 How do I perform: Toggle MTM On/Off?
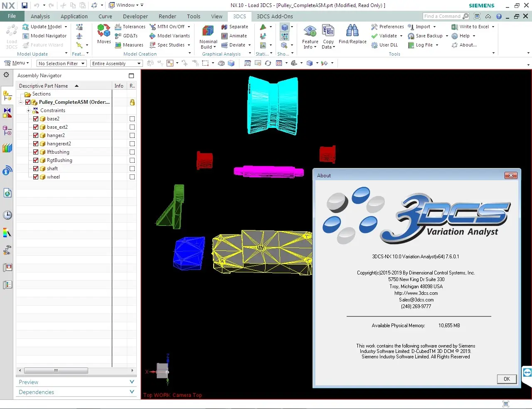point(167,27)
